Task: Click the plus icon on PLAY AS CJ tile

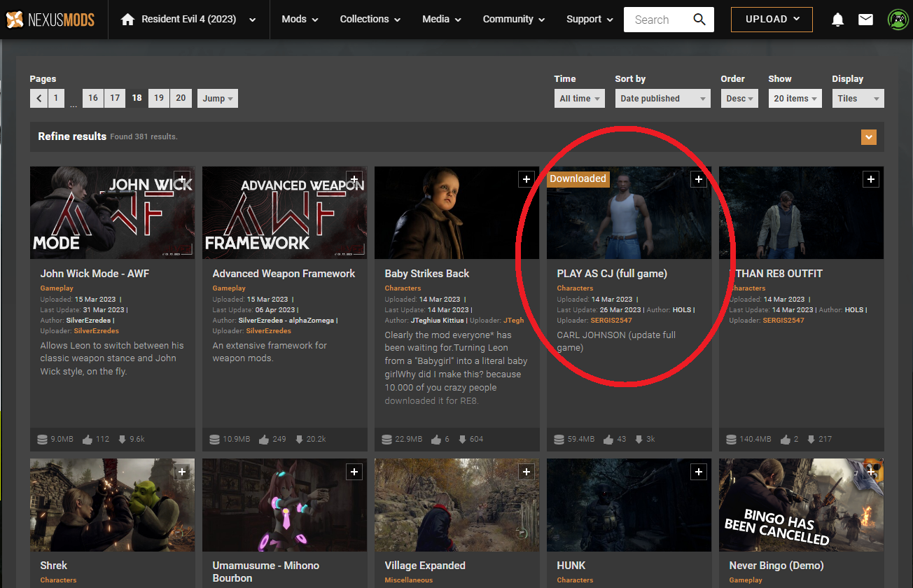Action: pos(698,180)
